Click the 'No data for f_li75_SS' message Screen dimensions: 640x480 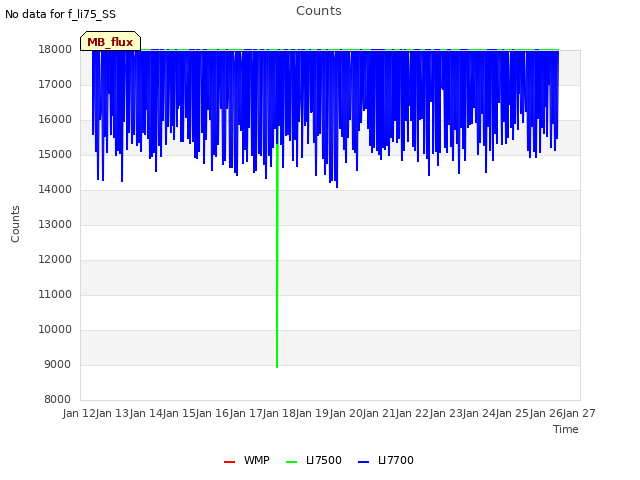click(60, 14)
